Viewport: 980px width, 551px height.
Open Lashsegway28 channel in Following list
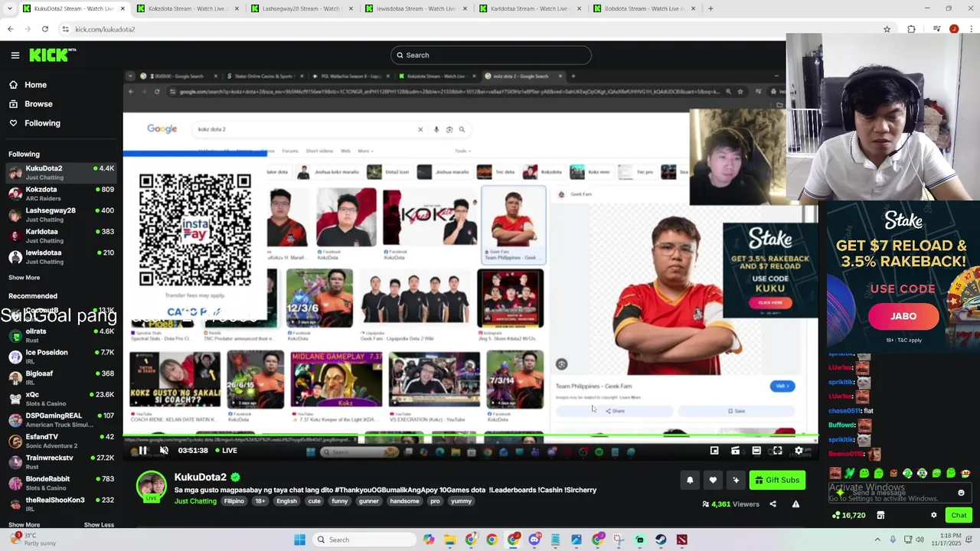click(x=61, y=215)
